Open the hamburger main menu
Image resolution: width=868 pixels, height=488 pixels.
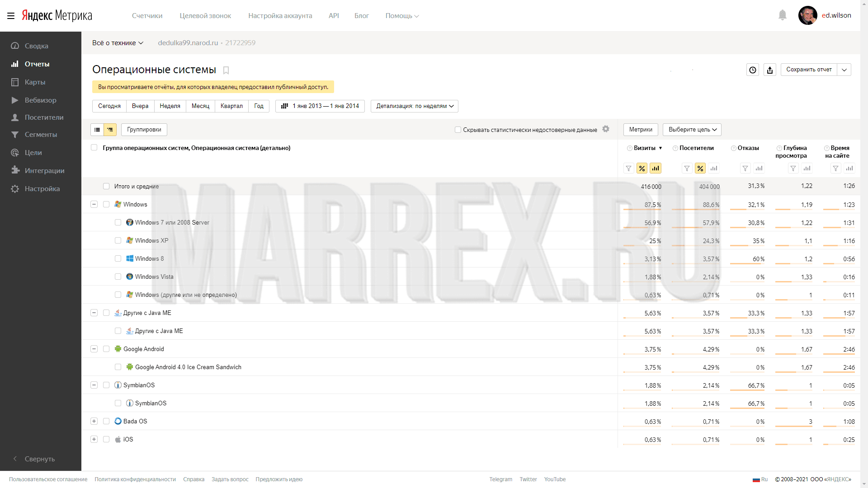coord(11,16)
